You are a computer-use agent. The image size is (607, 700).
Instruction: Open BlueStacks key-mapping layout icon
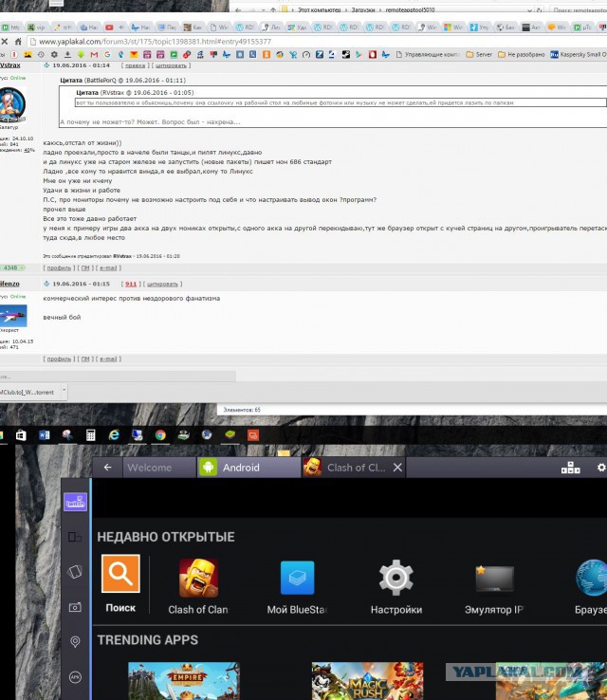click(x=570, y=468)
